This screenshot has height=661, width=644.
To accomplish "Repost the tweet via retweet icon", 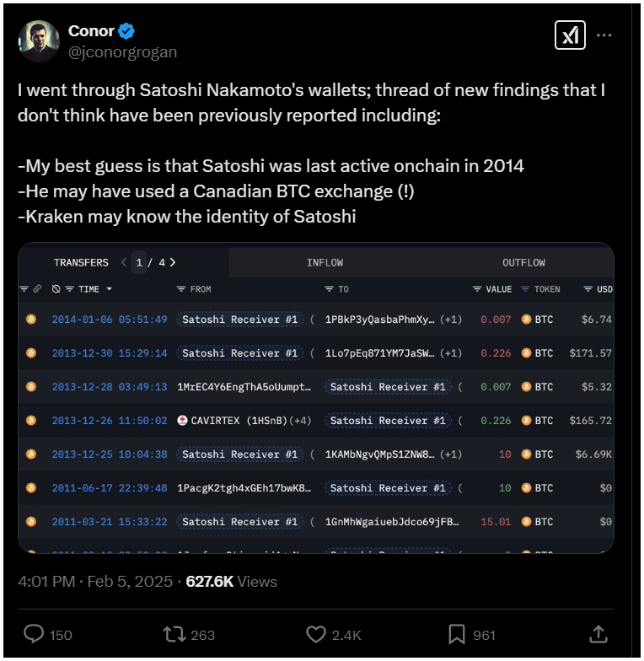I will tap(174, 634).
